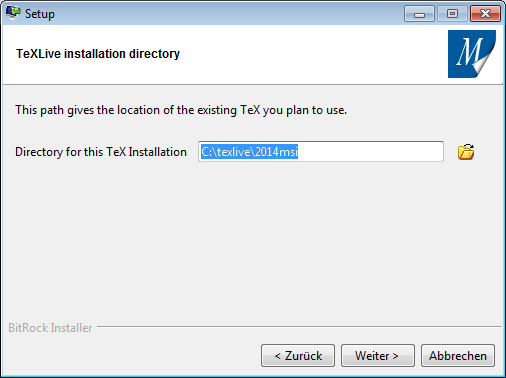Click the 'TeXLive installation directory' heading

click(x=98, y=54)
